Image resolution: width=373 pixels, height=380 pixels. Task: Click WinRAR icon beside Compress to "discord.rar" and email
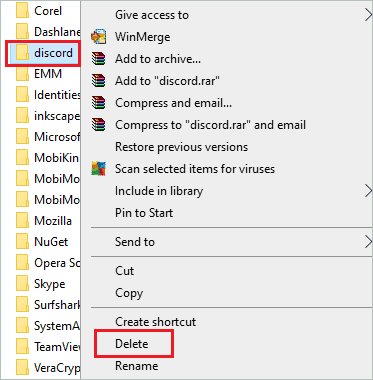99,125
